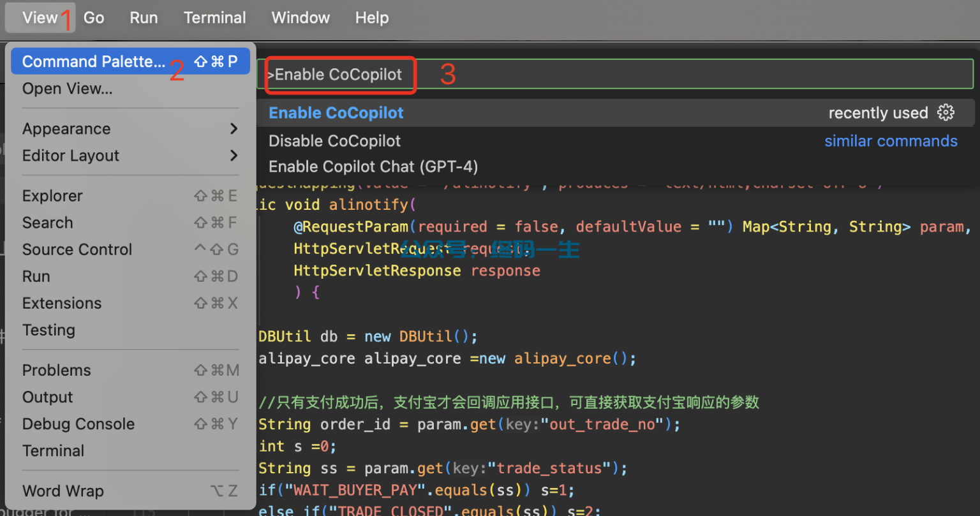Screen dimensions: 980x516
Task: Open Source Control
Action: tap(77, 249)
